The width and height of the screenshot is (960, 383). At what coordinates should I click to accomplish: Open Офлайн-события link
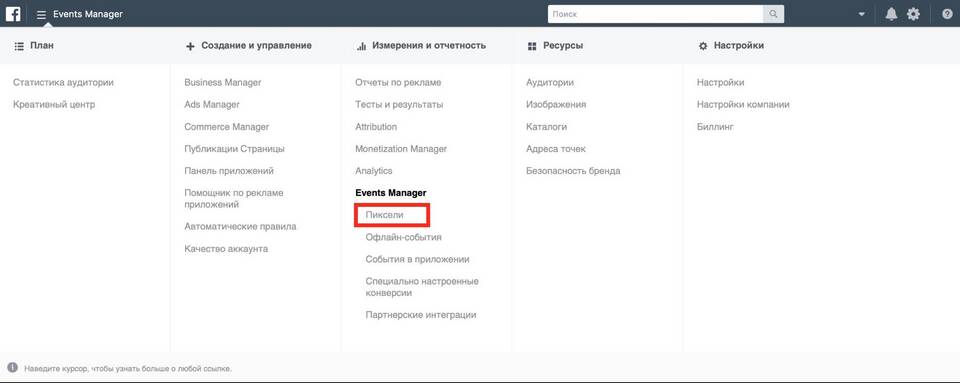403,237
